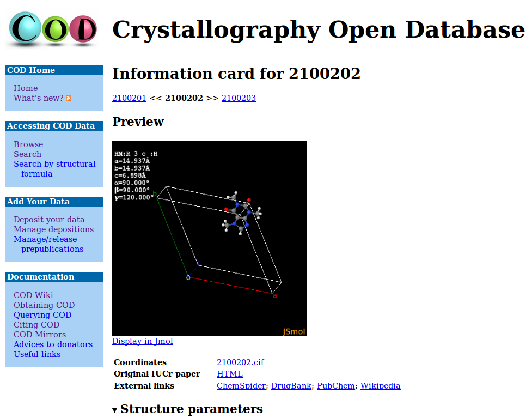Viewport: 532px width, 418px height.
Task: Open the Citing COD page
Action: (x=36, y=325)
